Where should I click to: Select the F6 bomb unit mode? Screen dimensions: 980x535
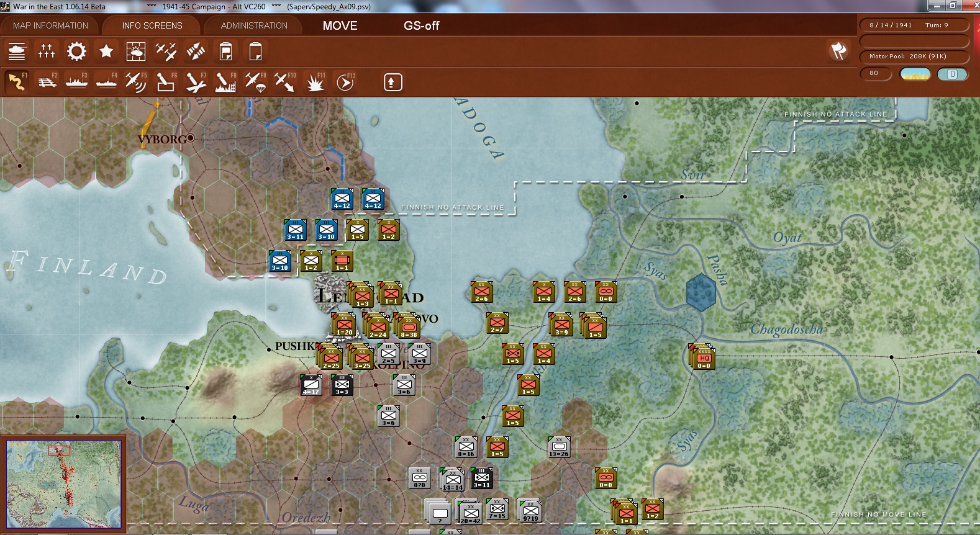coord(166,82)
